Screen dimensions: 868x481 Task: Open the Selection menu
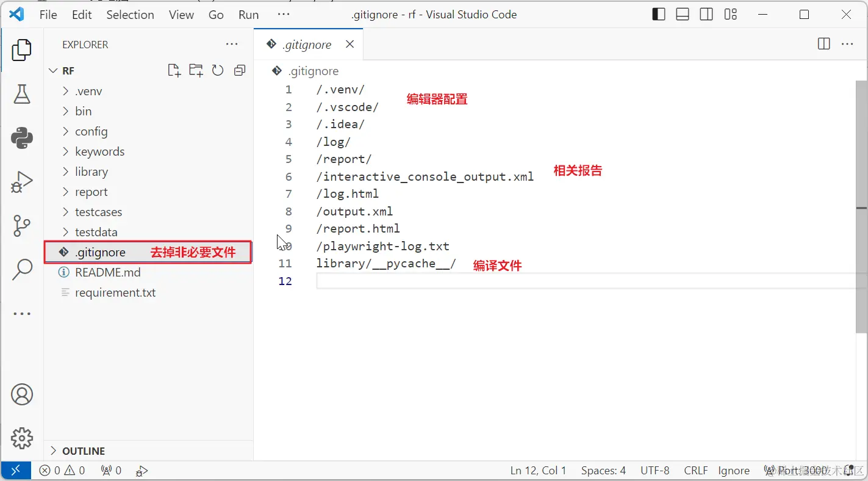tap(130, 15)
